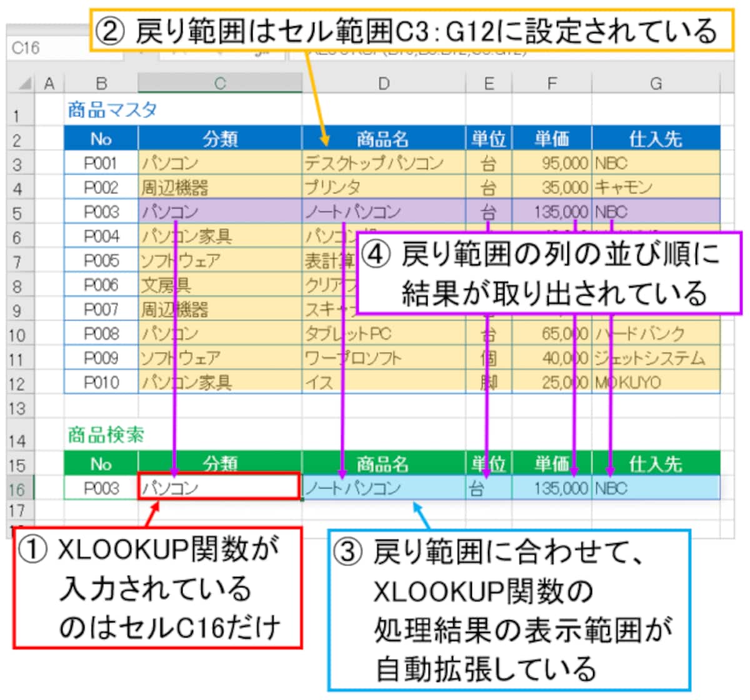This screenshot has height=700, width=750.
Task: Select the P001 cell
Action: (x=101, y=163)
